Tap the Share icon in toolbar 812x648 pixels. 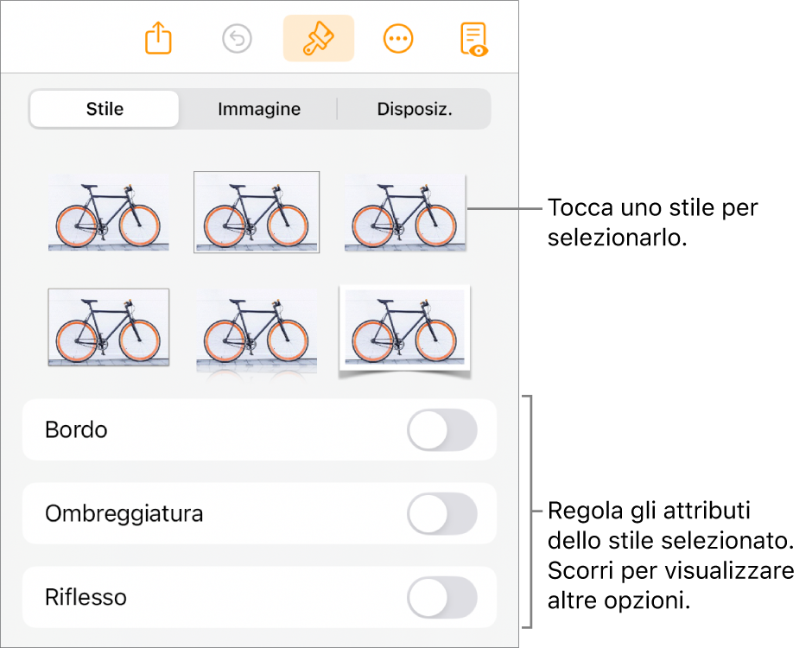tap(159, 39)
